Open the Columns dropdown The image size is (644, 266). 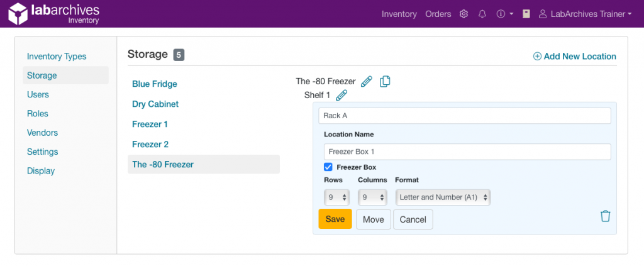371,197
